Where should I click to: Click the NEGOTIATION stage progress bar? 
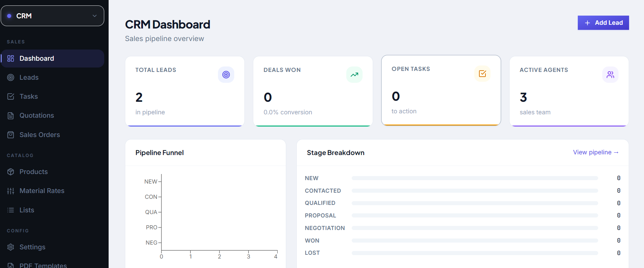475,228
